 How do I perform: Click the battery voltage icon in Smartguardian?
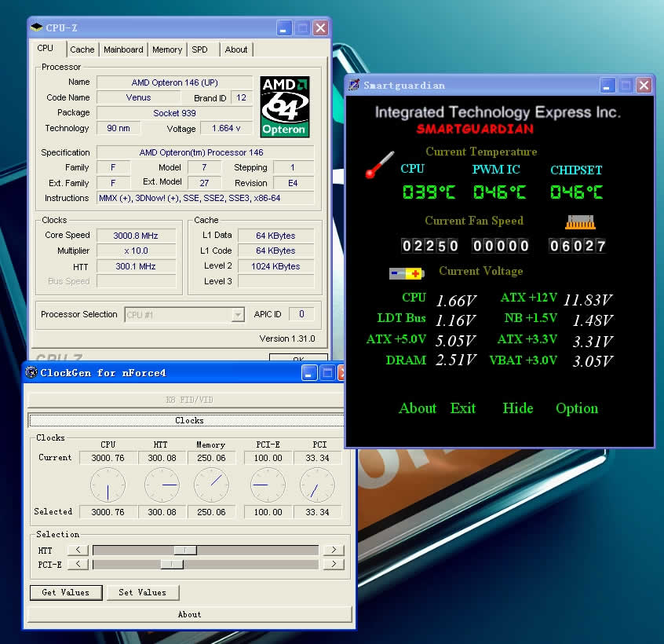click(x=407, y=273)
